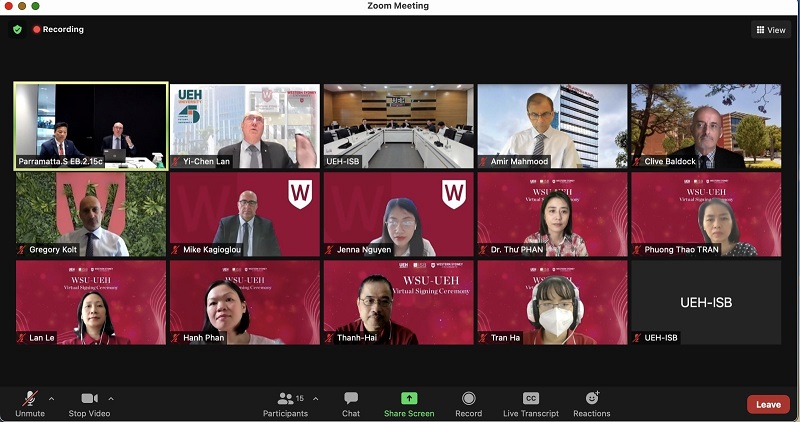
Task: Leave the meeting
Action: [x=768, y=405]
